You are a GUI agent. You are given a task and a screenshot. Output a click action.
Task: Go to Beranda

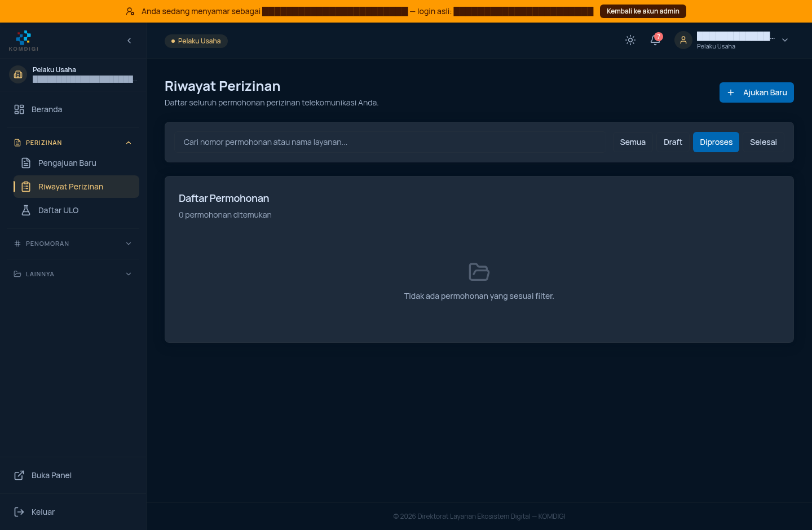tap(73, 109)
